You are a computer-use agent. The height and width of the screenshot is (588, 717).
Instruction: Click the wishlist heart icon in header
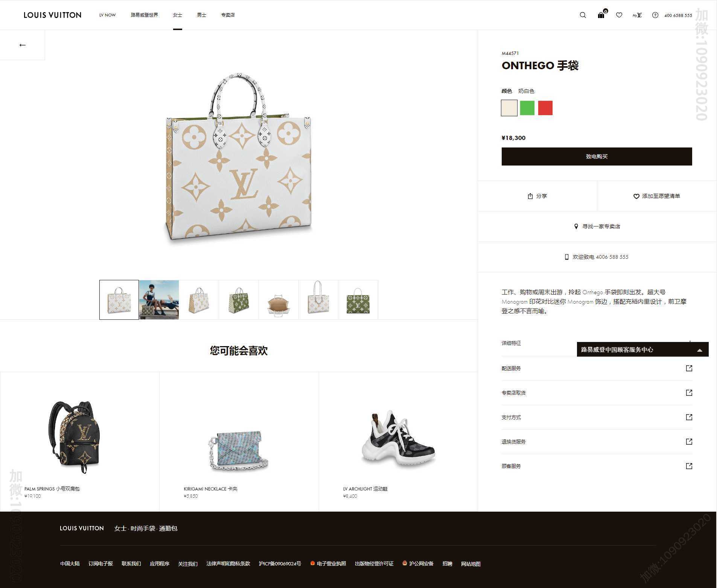[619, 15]
